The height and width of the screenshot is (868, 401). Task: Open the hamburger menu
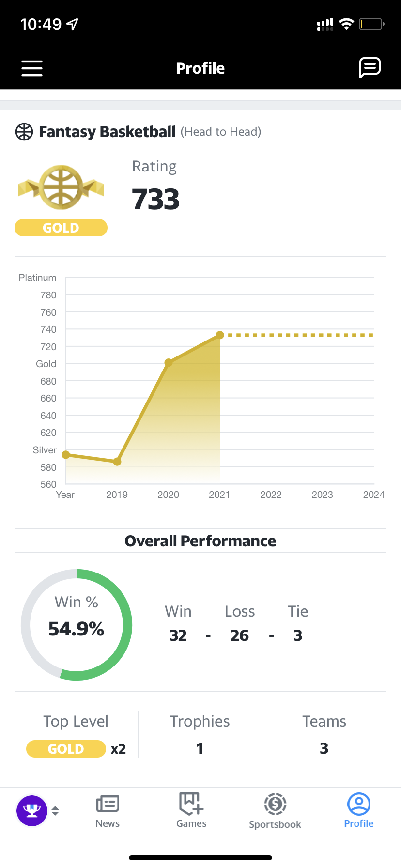[32, 68]
